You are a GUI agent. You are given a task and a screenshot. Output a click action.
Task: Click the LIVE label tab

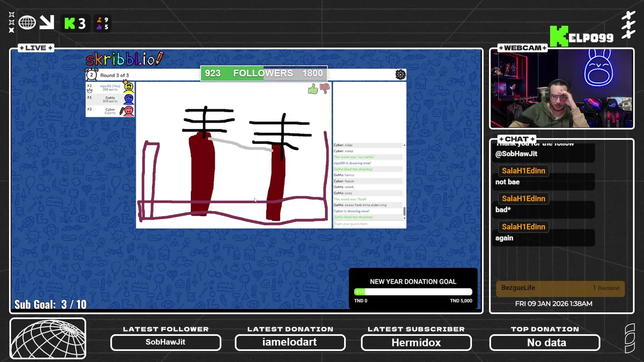[x=36, y=48]
